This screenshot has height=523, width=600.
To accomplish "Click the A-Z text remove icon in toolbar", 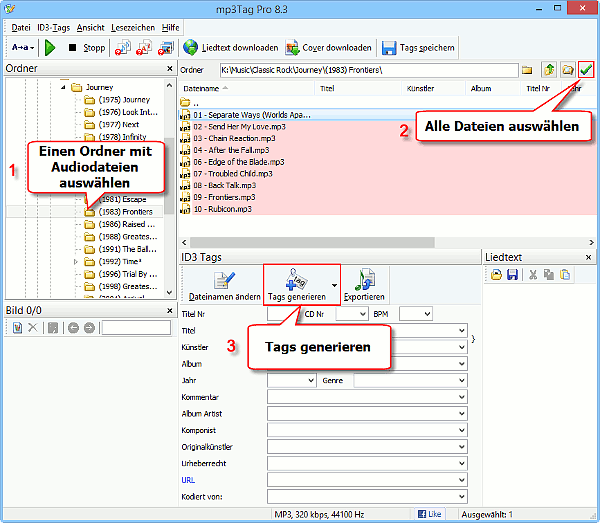I will [144, 47].
